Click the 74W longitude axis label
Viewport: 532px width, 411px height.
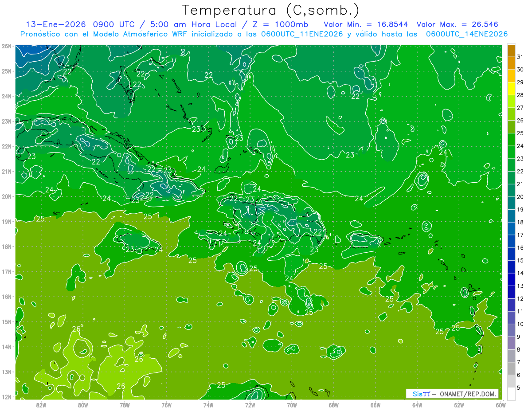point(208,404)
